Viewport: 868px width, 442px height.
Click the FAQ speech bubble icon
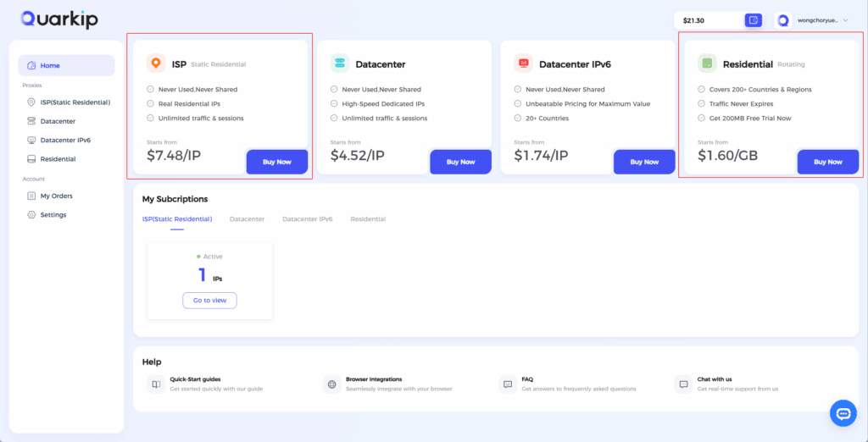508,384
